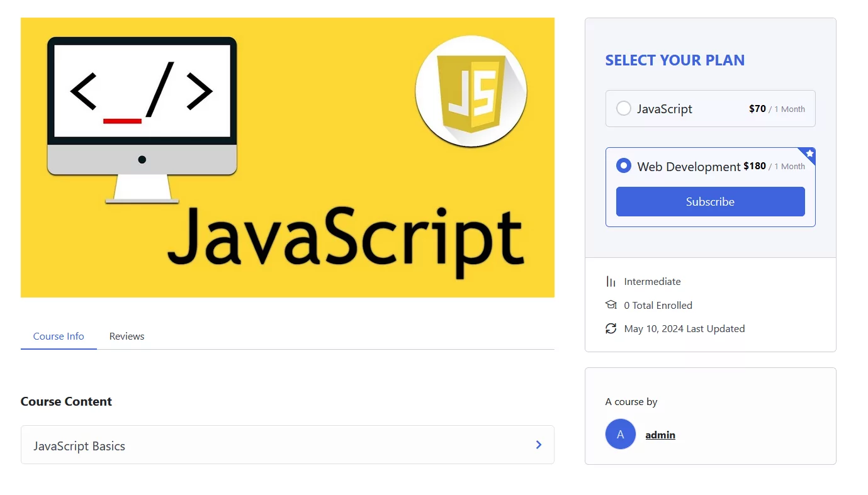Select the JavaScript plan radio button
This screenshot has height=495, width=868.
pyautogui.click(x=623, y=108)
